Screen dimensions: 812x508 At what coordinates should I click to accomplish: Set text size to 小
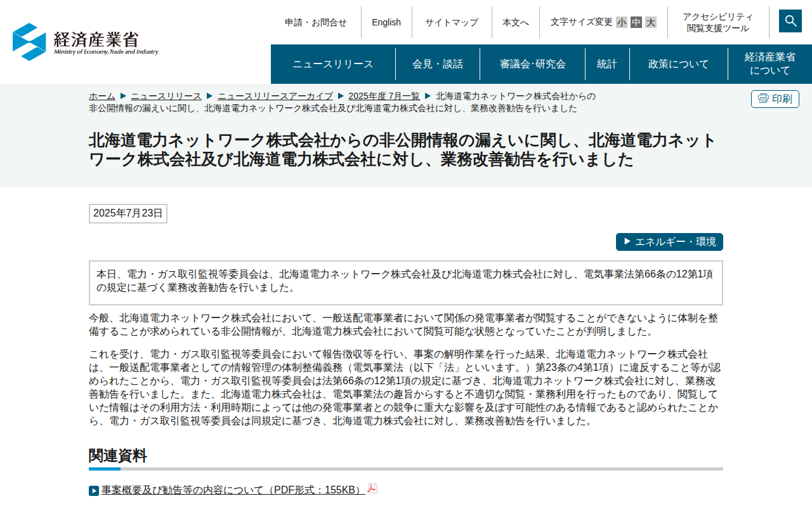(x=622, y=22)
